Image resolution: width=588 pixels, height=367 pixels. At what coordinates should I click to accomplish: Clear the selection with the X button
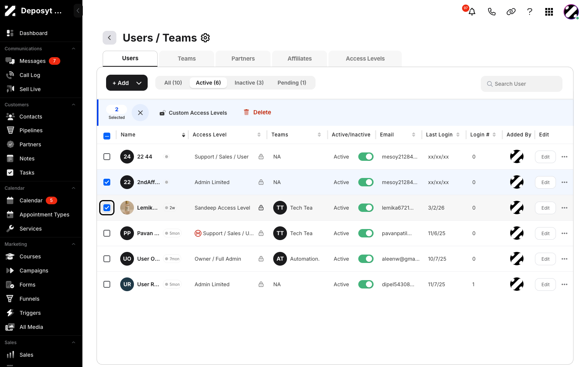tap(140, 113)
